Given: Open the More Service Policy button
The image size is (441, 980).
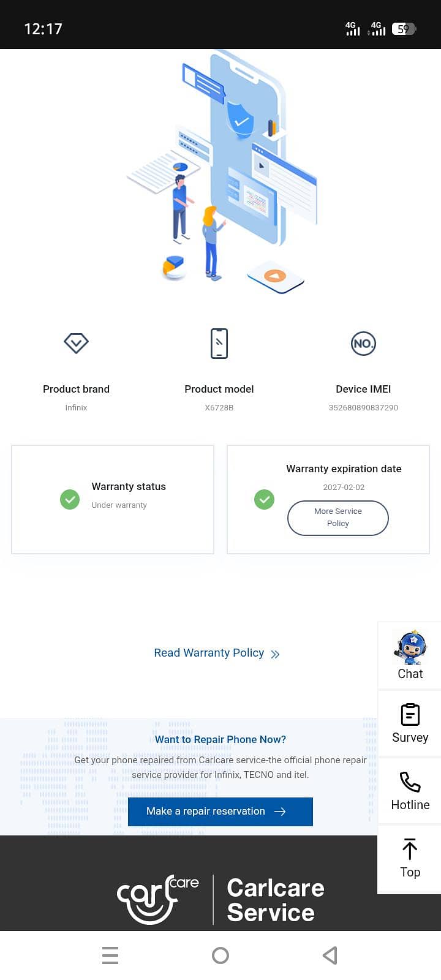Looking at the screenshot, I should (x=338, y=518).
